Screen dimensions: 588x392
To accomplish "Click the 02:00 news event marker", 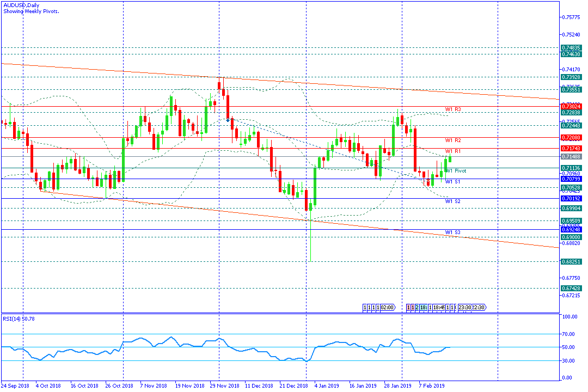I will tap(387, 308).
